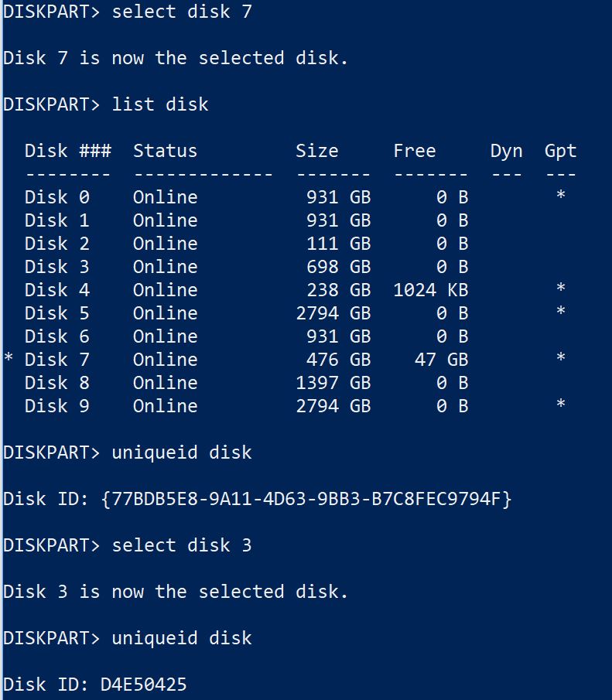Click the 1024 KB free value of Disk 4
The image size is (612, 700).
click(430, 290)
